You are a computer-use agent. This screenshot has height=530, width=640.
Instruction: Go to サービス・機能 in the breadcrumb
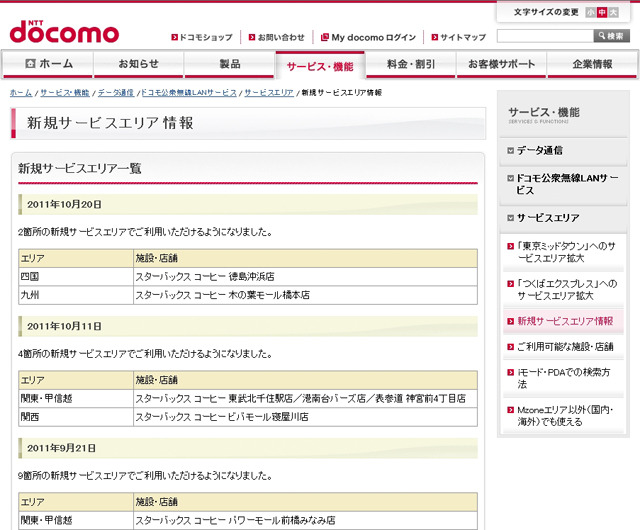(x=64, y=93)
